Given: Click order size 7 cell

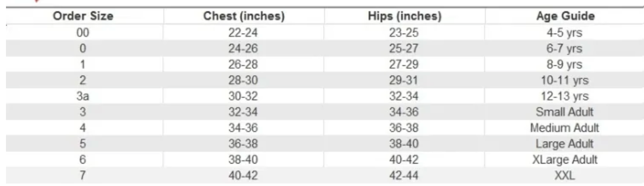Looking at the screenshot, I should pyautogui.click(x=83, y=175).
